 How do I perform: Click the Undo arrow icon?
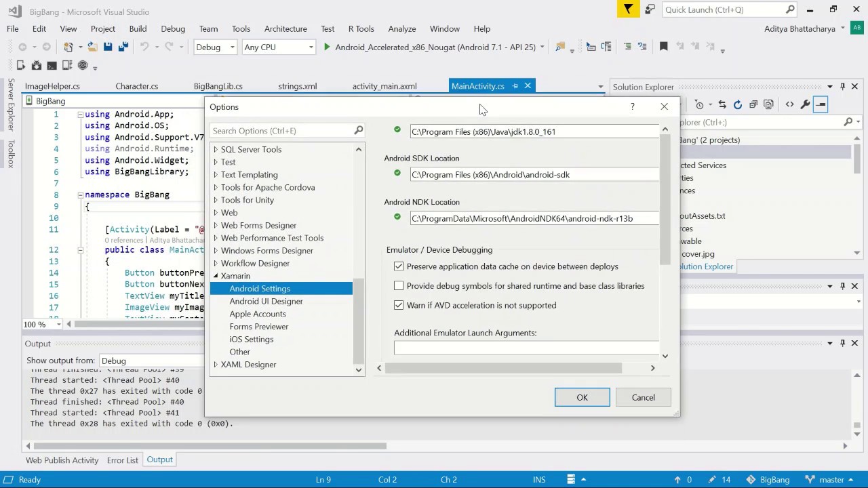[144, 47]
